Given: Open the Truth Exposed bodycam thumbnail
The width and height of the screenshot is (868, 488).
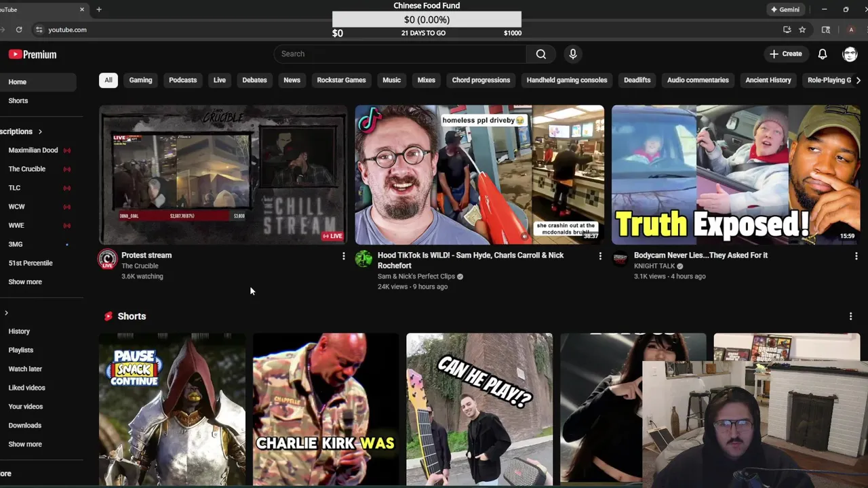Looking at the screenshot, I should coord(736,175).
